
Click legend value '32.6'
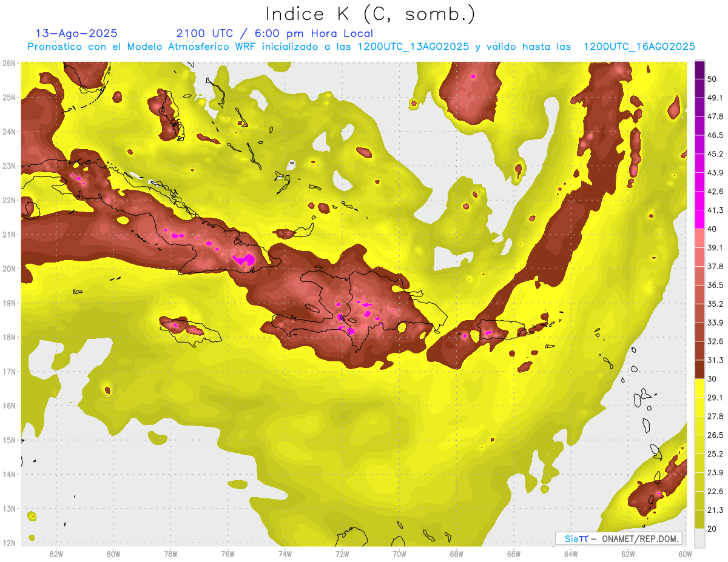pos(715,341)
